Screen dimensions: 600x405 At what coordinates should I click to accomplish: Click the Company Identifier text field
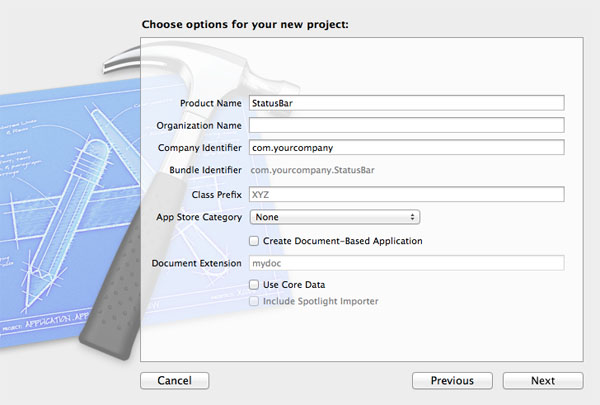406,148
